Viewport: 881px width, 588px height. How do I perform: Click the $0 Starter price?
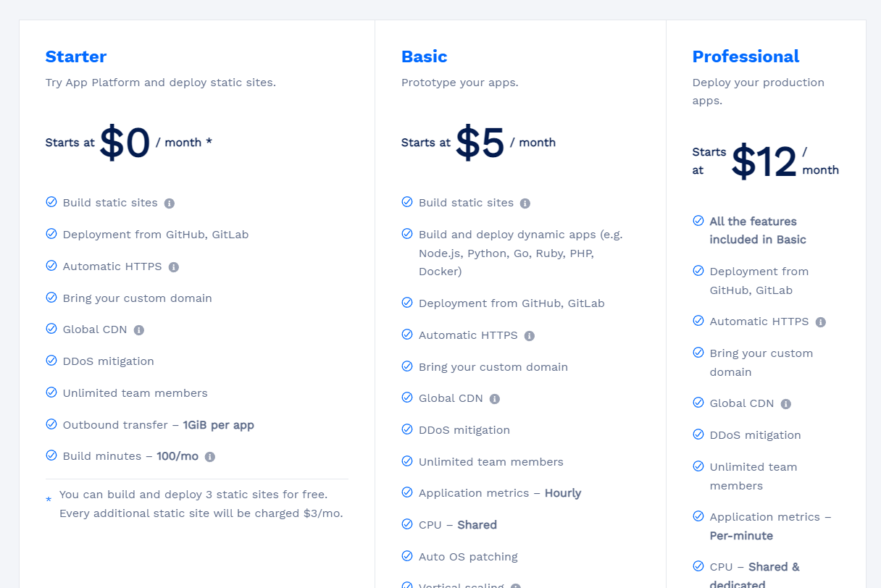[x=125, y=143]
